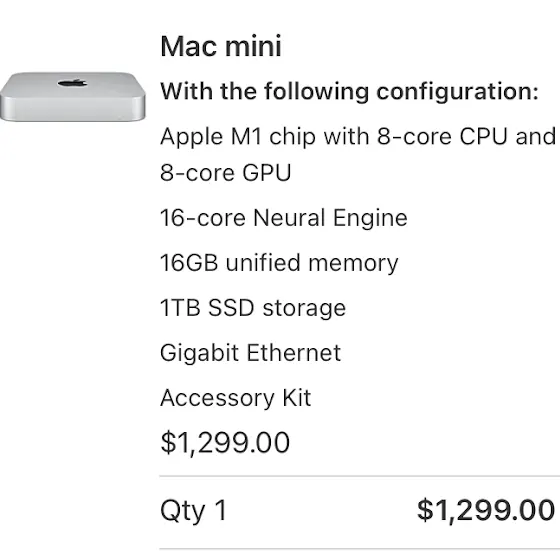Click the bold $1,299.00 total price

point(486,510)
